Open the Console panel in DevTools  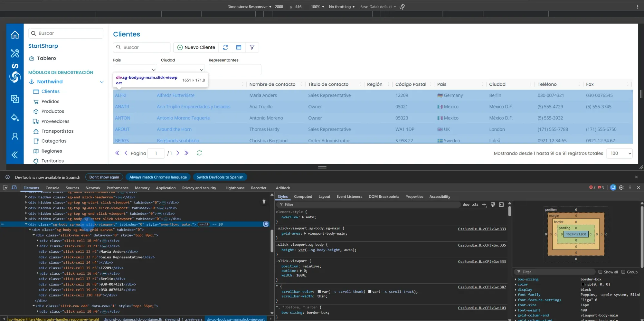point(52,188)
